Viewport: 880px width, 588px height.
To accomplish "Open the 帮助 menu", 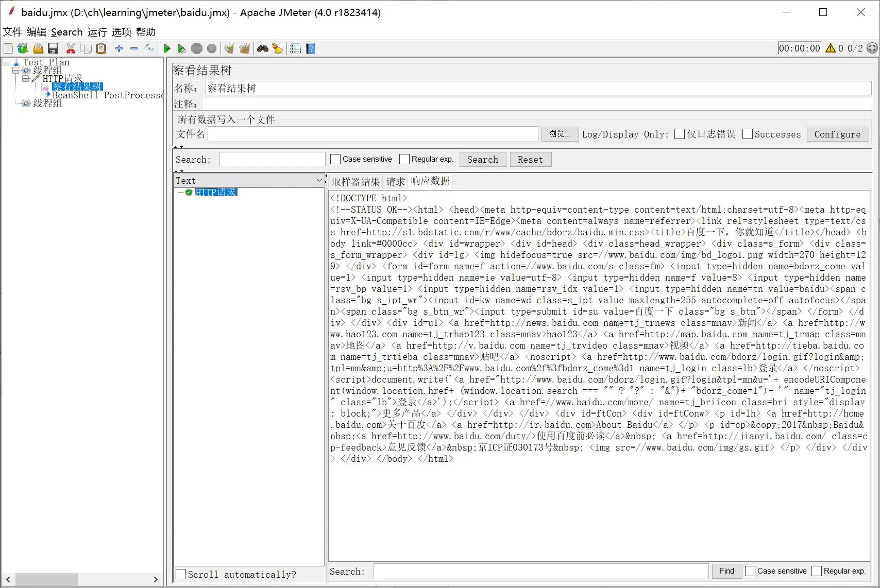I will point(146,32).
